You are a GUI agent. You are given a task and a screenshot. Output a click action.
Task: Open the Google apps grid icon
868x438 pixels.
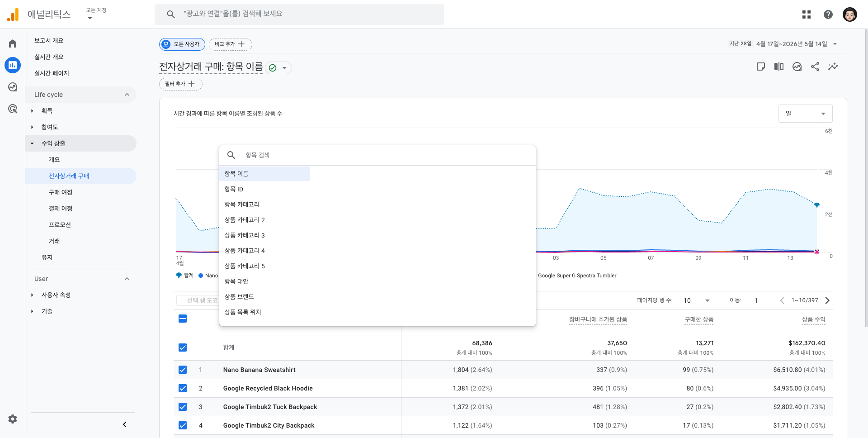[807, 14]
